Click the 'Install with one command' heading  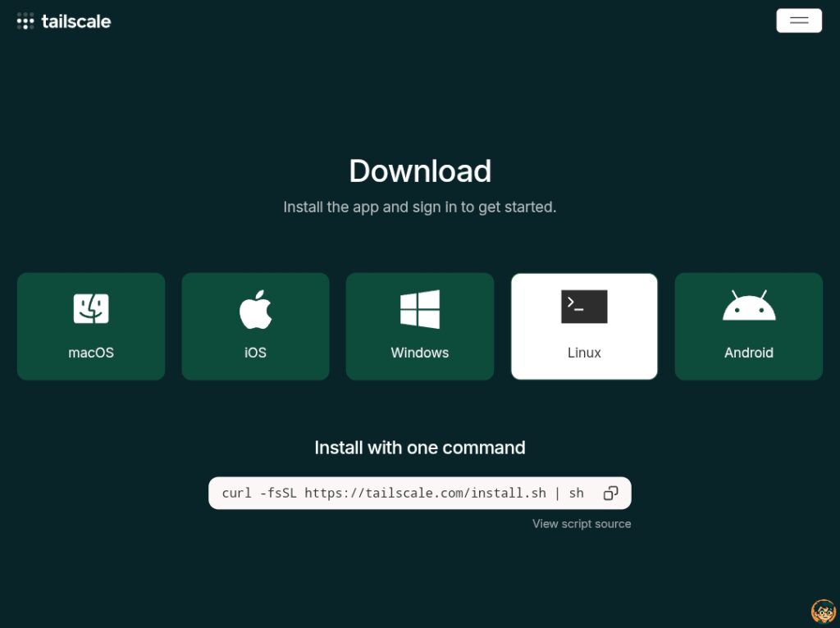(420, 448)
